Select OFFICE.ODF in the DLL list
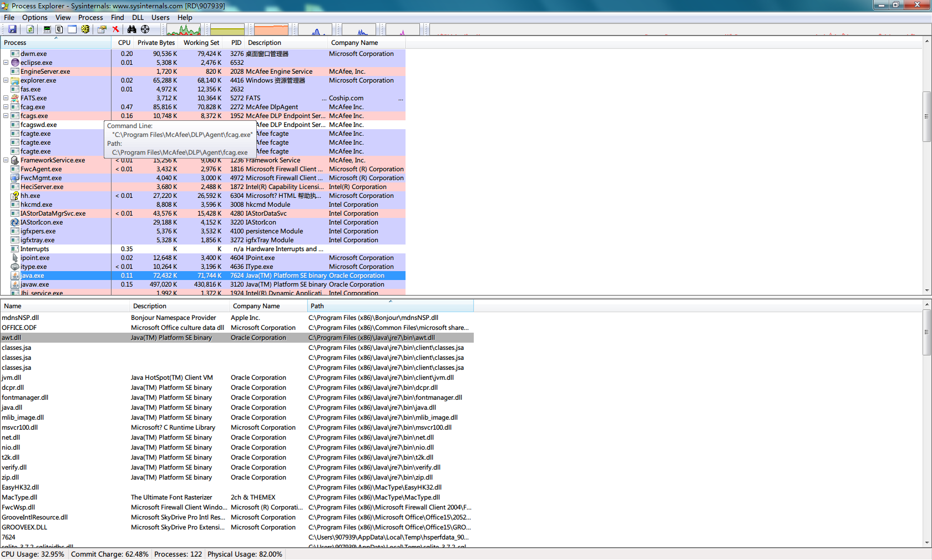Viewport: 932px width, 560px height. pos(237,328)
